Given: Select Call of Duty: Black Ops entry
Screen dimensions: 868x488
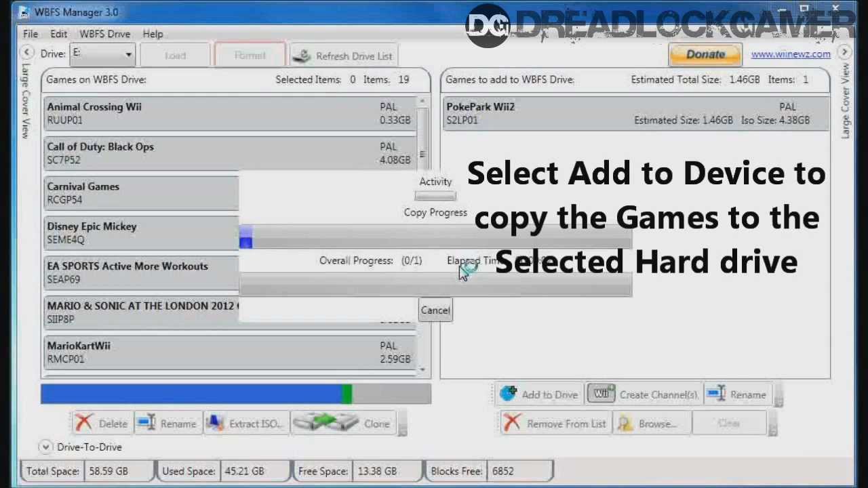Looking at the screenshot, I should [231, 153].
